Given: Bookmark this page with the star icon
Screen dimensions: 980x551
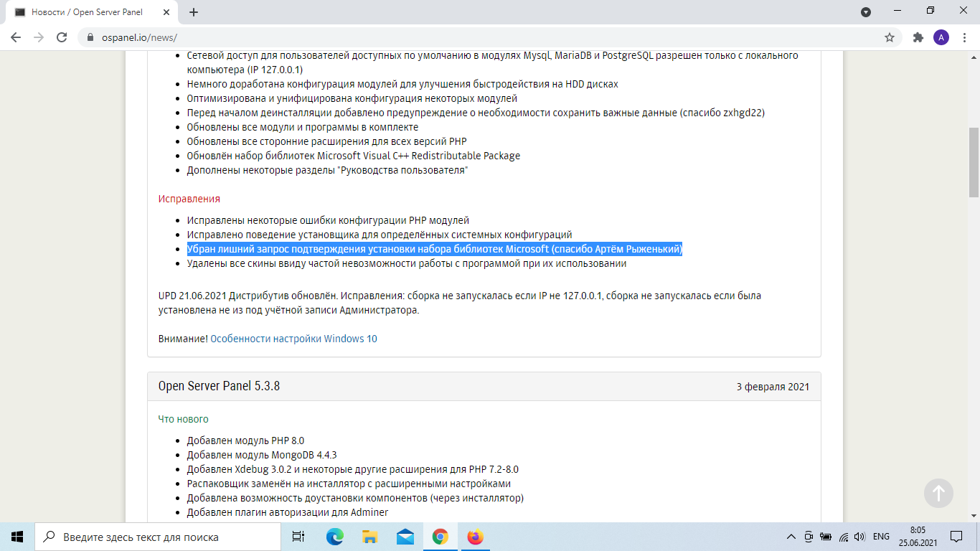Looking at the screenshot, I should pos(890,37).
